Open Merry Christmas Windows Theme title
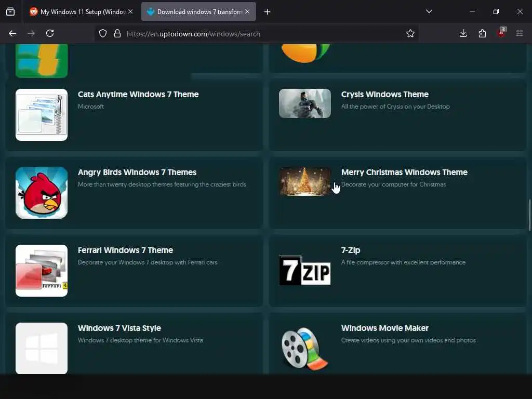The image size is (532, 399). (x=404, y=172)
